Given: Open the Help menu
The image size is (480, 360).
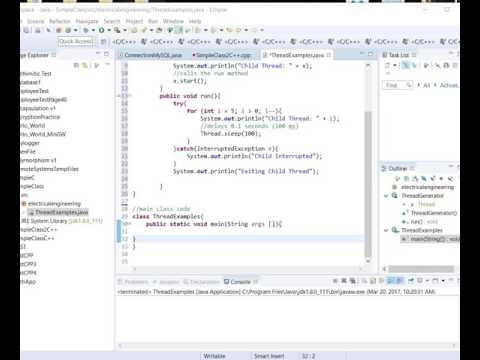Looking at the screenshot, I should click(195, 21).
